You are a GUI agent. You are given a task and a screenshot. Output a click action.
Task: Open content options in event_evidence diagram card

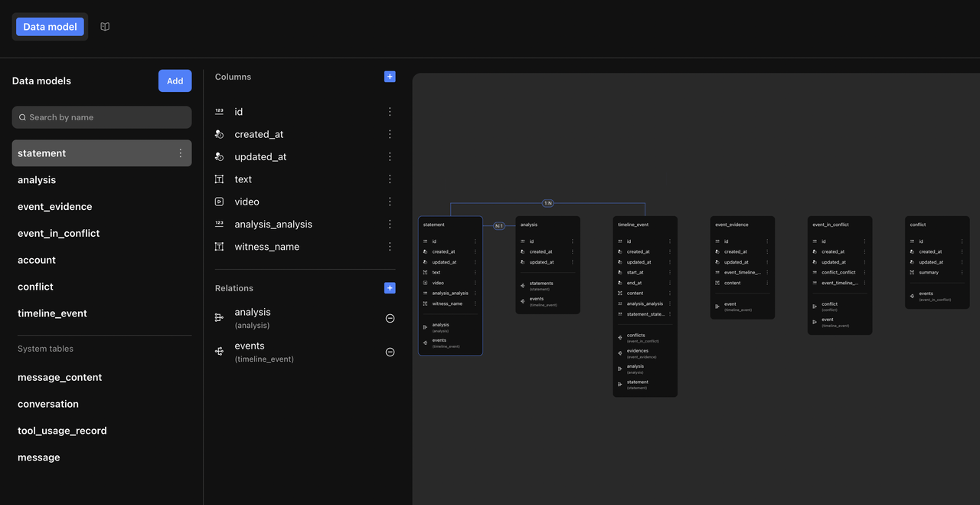click(x=767, y=283)
